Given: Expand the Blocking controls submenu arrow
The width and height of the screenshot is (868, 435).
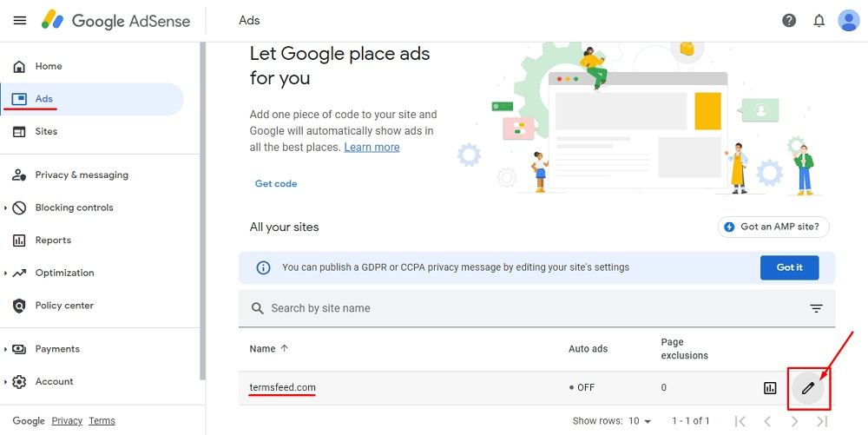Looking at the screenshot, I should pyautogui.click(x=5, y=208).
